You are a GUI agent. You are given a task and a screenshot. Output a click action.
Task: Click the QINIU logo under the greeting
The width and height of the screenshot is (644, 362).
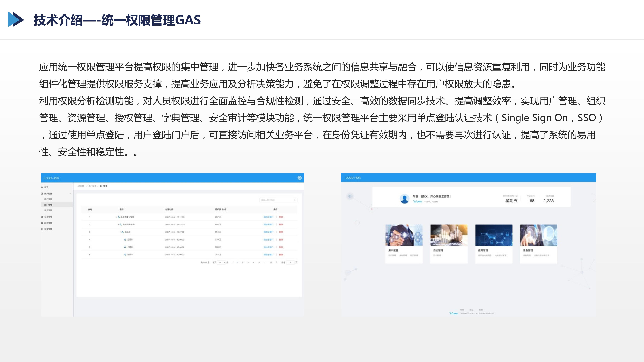click(418, 202)
